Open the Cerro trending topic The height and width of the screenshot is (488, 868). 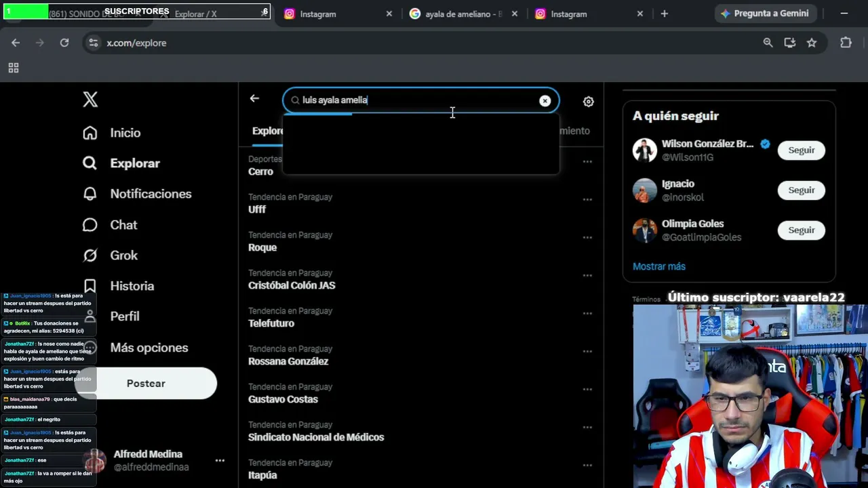(x=260, y=171)
